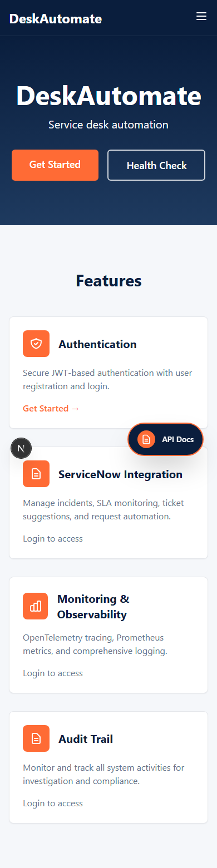The image size is (217, 868).
Task: Open the Health Check button
Action: pyautogui.click(x=156, y=165)
